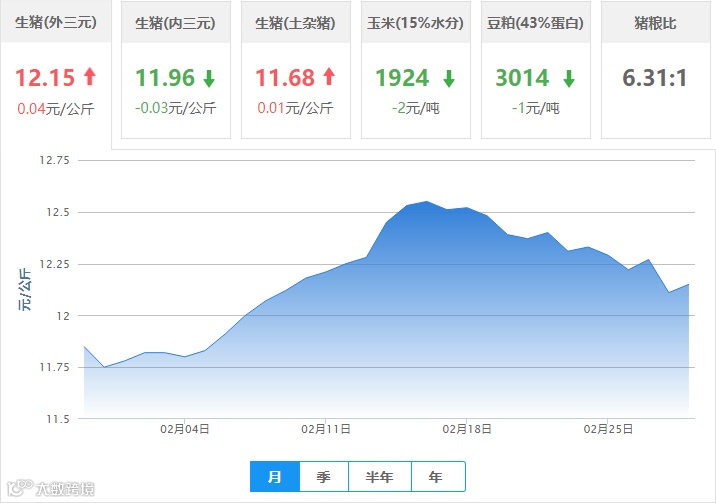Choose the 半年 range button
Viewport: 716px width, 503px height.
coord(379,477)
